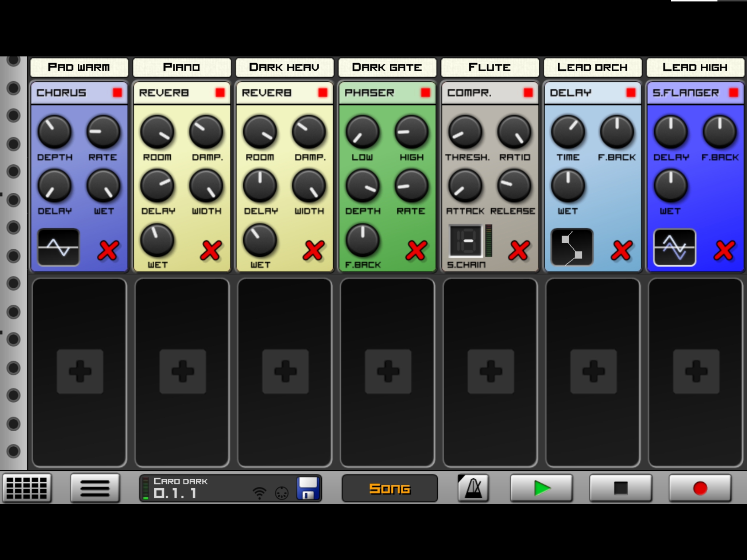This screenshot has height=560, width=747.
Task: Toggle Chorus effect power LED
Action: pos(117,93)
